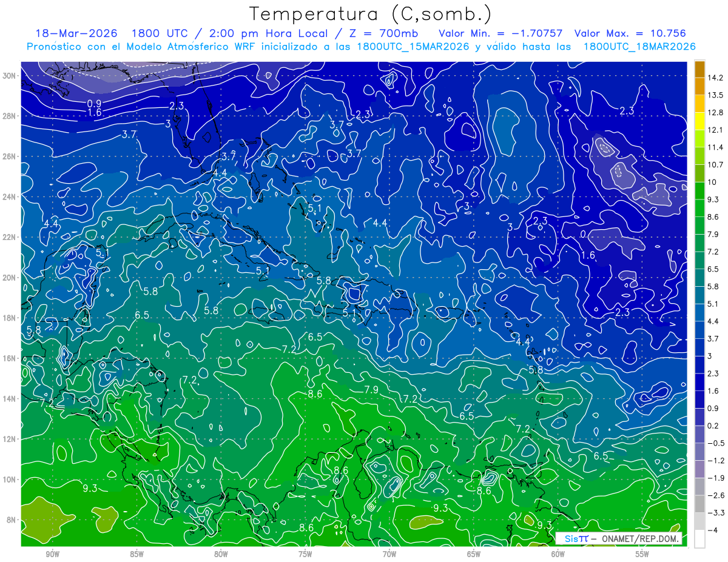Click the '14.2' colorbar tick label
The width and height of the screenshot is (728, 562).
click(x=715, y=78)
